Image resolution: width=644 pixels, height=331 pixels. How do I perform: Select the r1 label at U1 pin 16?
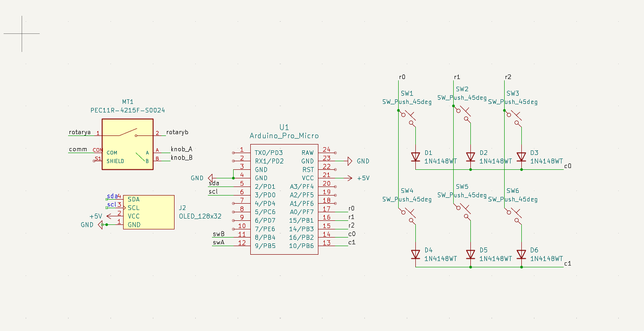click(352, 217)
